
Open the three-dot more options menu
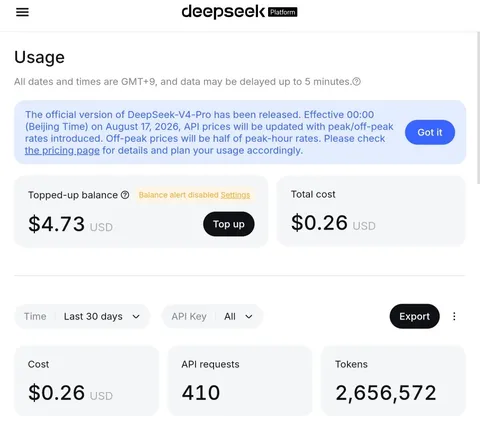(454, 316)
